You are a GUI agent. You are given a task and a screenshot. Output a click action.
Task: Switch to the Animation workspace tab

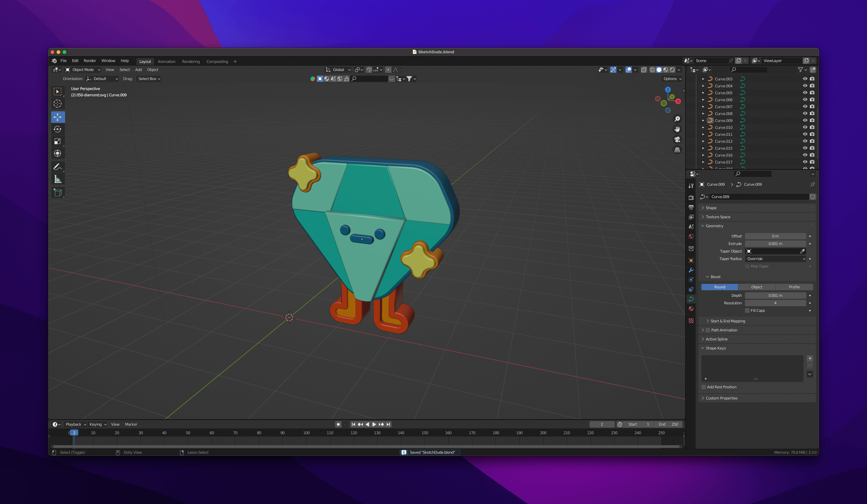click(x=167, y=61)
